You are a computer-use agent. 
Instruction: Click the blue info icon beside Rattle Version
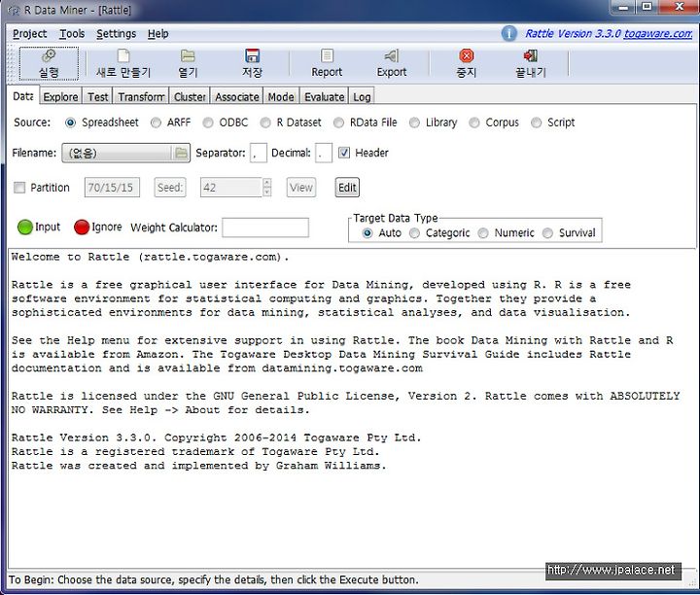508,33
